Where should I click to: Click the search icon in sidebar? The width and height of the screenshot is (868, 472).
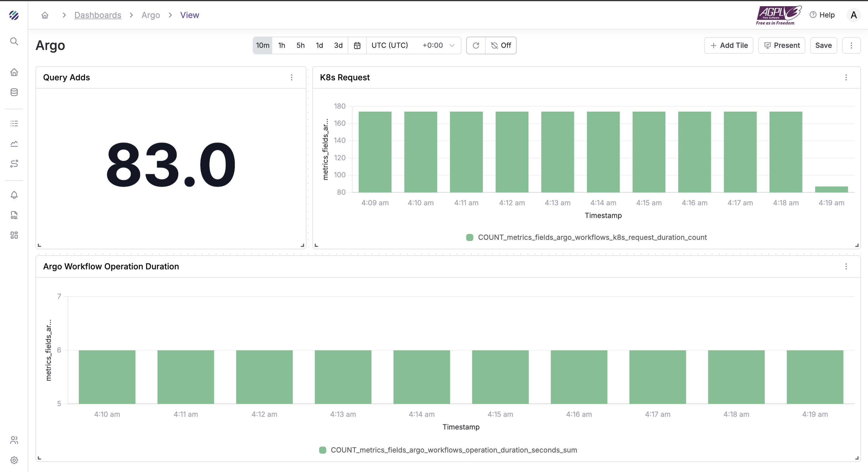(x=14, y=41)
